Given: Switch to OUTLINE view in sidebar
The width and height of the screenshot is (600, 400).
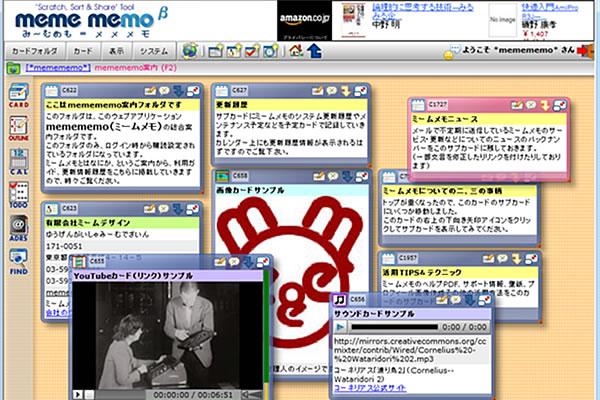Looking at the screenshot, I should tap(17, 128).
